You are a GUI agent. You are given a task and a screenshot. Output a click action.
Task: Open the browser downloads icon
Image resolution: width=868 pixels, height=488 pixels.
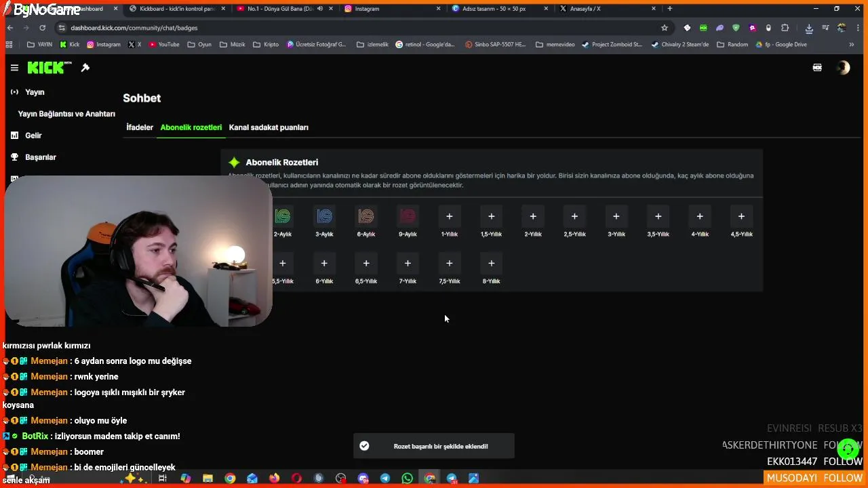[x=809, y=28]
